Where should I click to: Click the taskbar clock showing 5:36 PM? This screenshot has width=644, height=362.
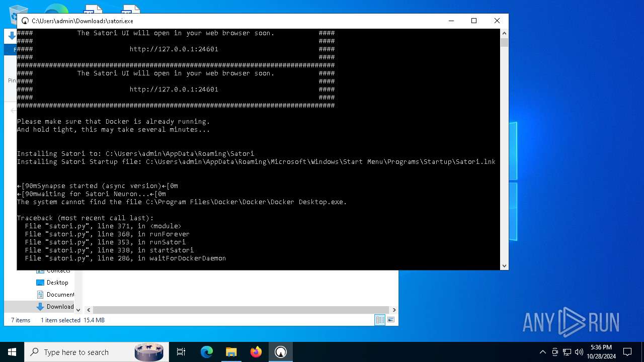(x=601, y=352)
